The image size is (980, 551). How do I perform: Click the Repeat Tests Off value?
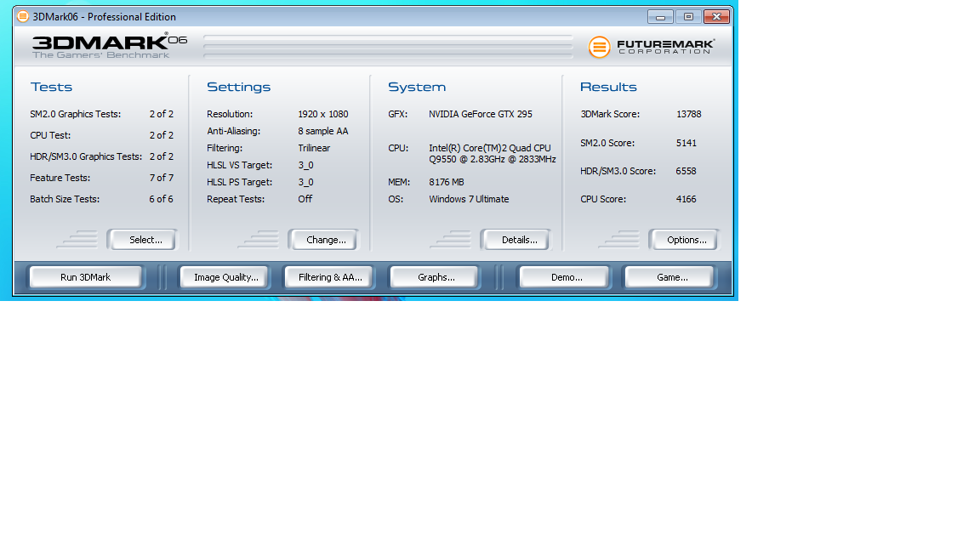(305, 199)
